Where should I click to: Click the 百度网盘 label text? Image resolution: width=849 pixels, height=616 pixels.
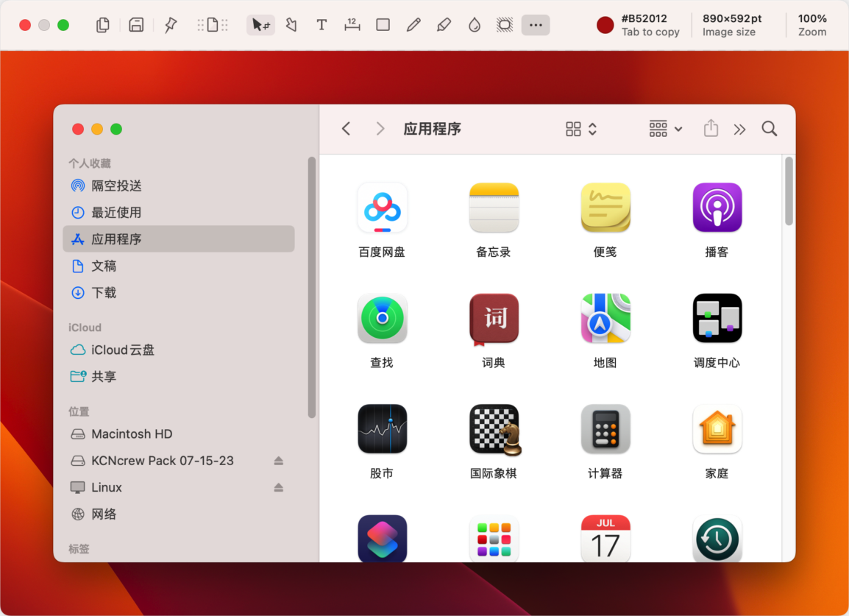pyautogui.click(x=382, y=252)
